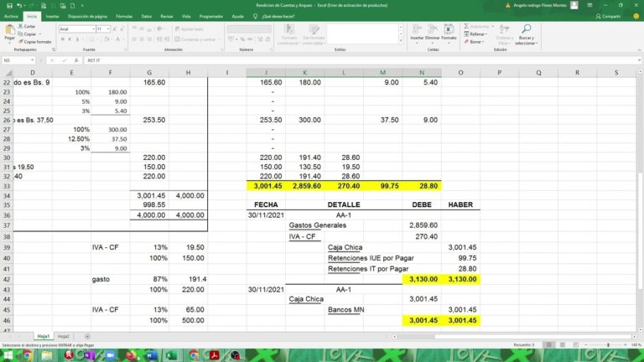The width and height of the screenshot is (644, 362).
Task: Expand the Name Box dropdown
Action: pyautogui.click(x=32, y=60)
